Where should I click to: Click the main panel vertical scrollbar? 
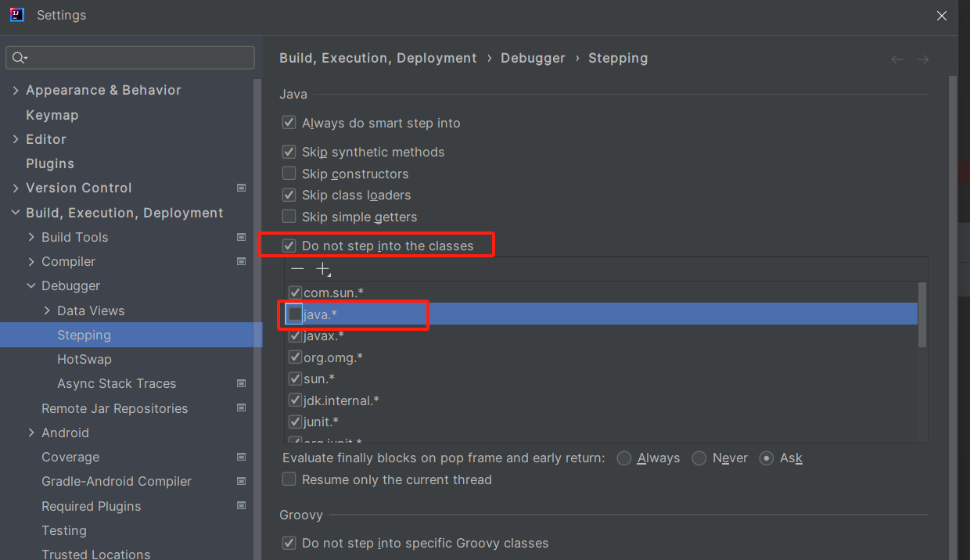(x=952, y=319)
